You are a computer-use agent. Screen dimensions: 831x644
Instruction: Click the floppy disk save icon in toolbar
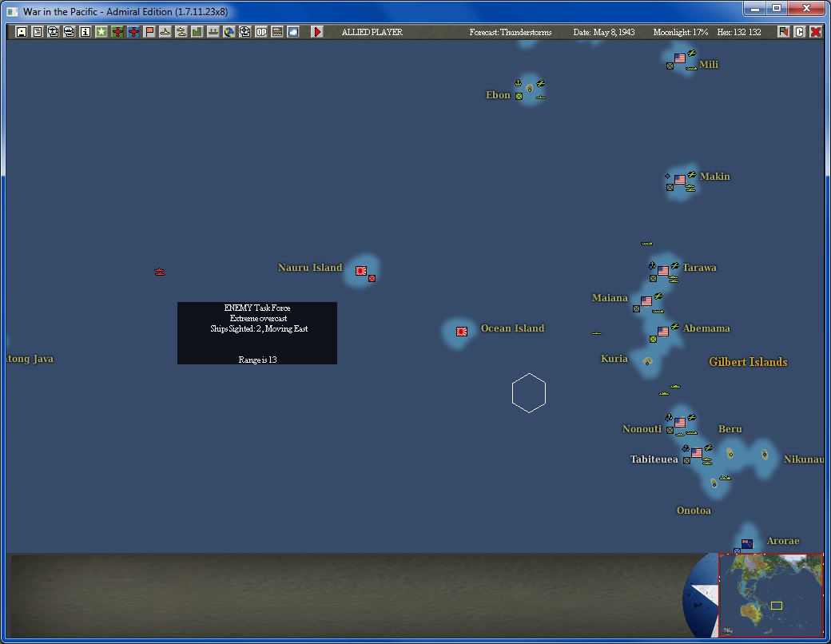22,32
